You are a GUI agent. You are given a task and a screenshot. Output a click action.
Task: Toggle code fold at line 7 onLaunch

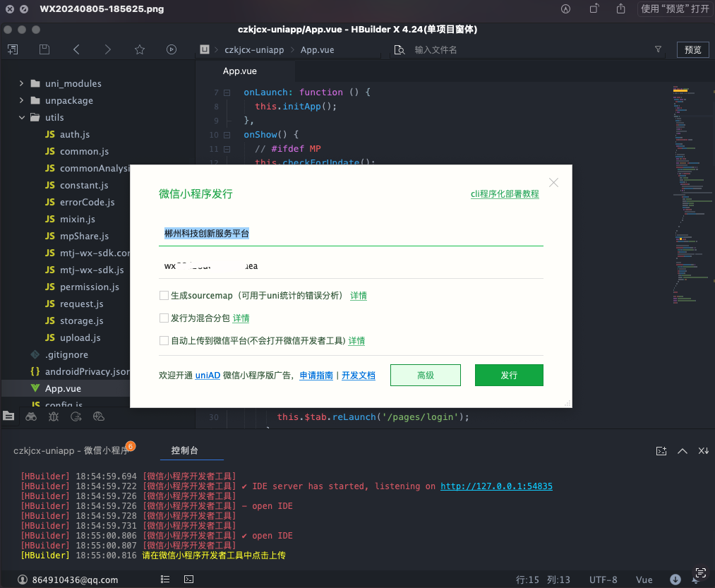tap(227, 92)
